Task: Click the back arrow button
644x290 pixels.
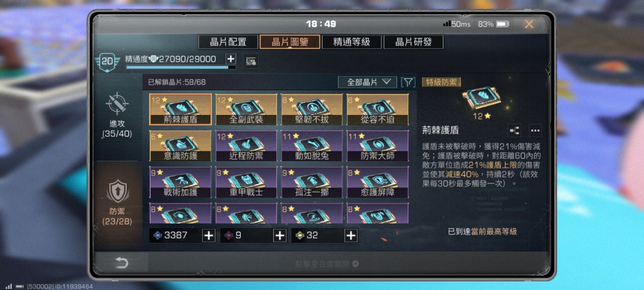Action: click(122, 263)
